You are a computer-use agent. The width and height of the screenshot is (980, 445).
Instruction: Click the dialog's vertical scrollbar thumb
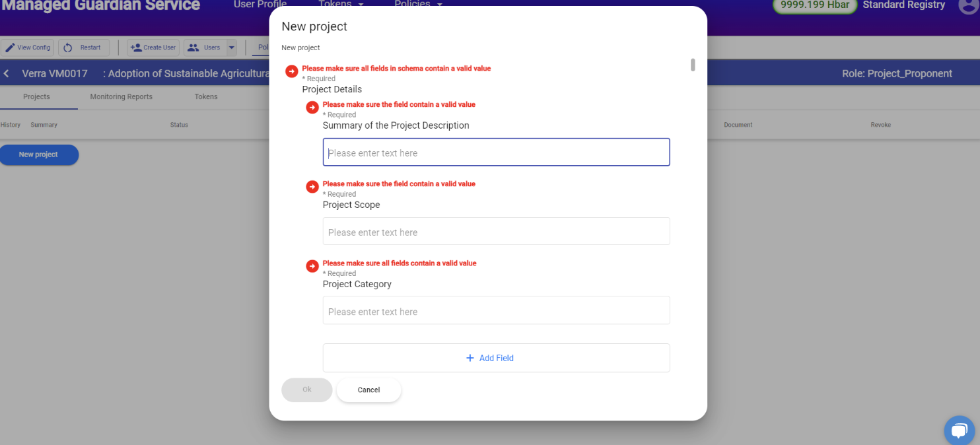[693, 65]
